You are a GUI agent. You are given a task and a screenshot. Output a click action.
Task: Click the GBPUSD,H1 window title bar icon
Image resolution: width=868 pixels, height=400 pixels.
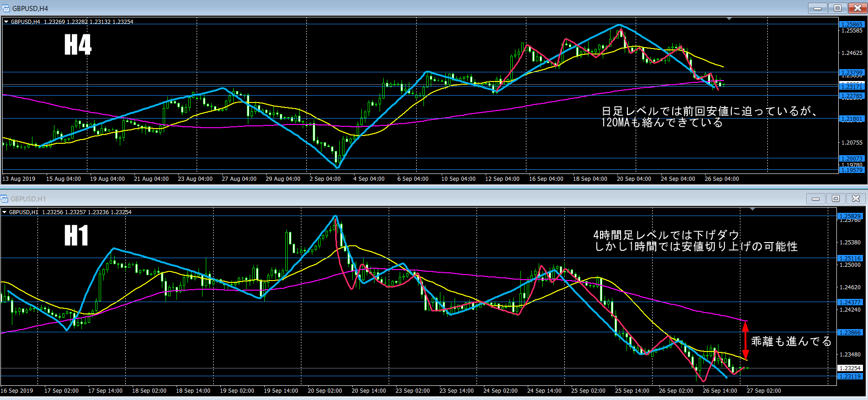point(4,199)
